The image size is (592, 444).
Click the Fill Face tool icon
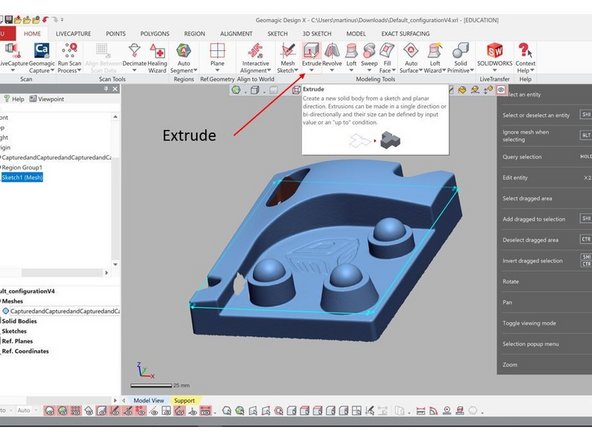coord(387,50)
